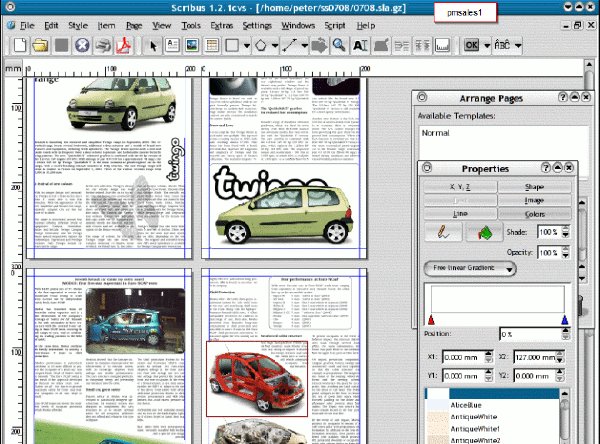
Task: Open the line tool dropdown arrow
Action: (304, 46)
